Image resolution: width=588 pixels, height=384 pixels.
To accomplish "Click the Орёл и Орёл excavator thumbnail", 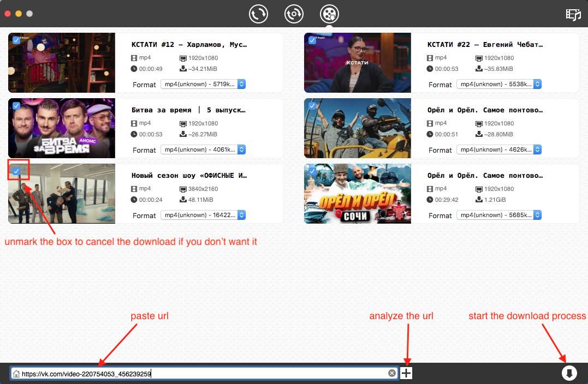I will (x=357, y=128).
